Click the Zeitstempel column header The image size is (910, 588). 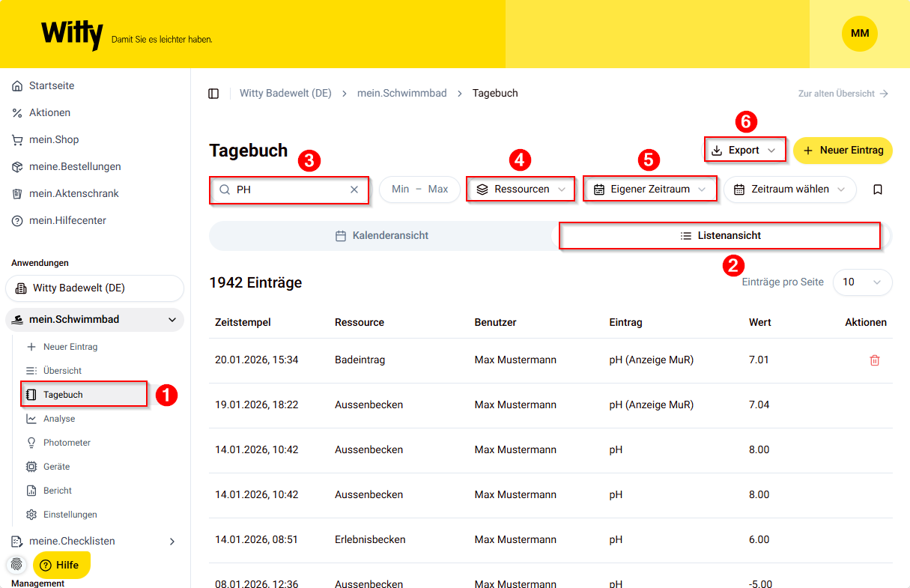point(243,323)
